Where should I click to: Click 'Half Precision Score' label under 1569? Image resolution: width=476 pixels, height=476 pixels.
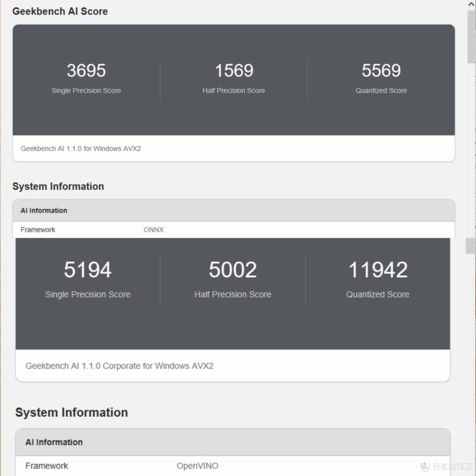(x=234, y=90)
